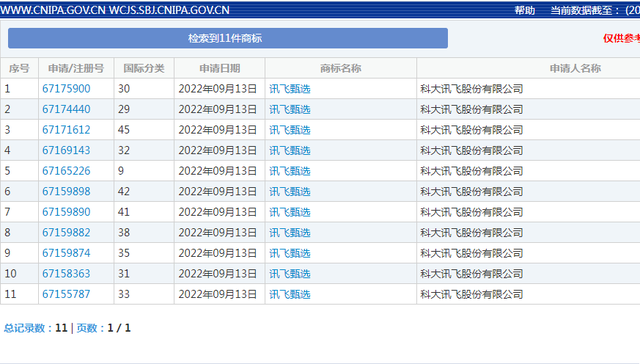Viewport: 640px width, 364px height.
Task: Click the 商标名称 column header
Action: click(341, 68)
